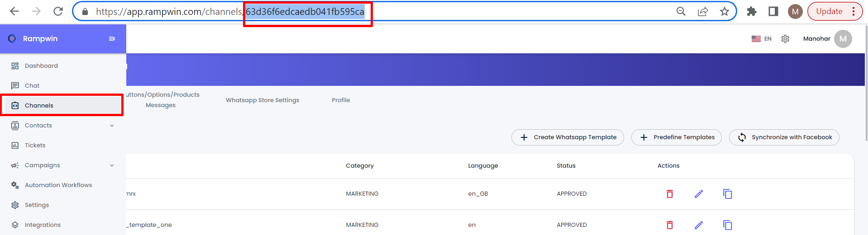Image resolution: width=868 pixels, height=235 pixels.
Task: Duplicate the first template using copy icon
Action: pyautogui.click(x=727, y=194)
